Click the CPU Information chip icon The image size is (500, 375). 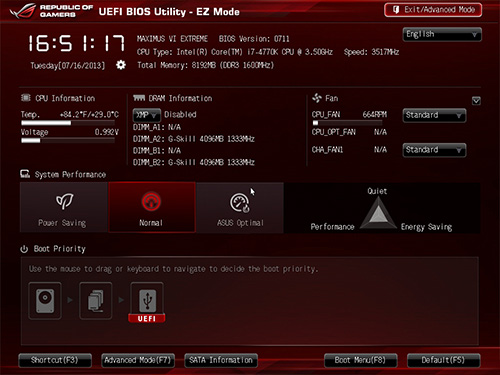25,98
